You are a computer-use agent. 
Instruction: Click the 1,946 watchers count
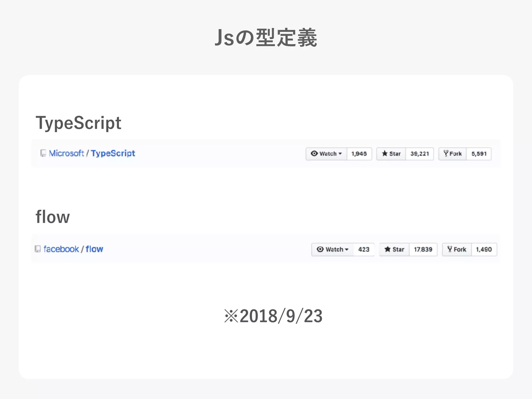(x=359, y=154)
